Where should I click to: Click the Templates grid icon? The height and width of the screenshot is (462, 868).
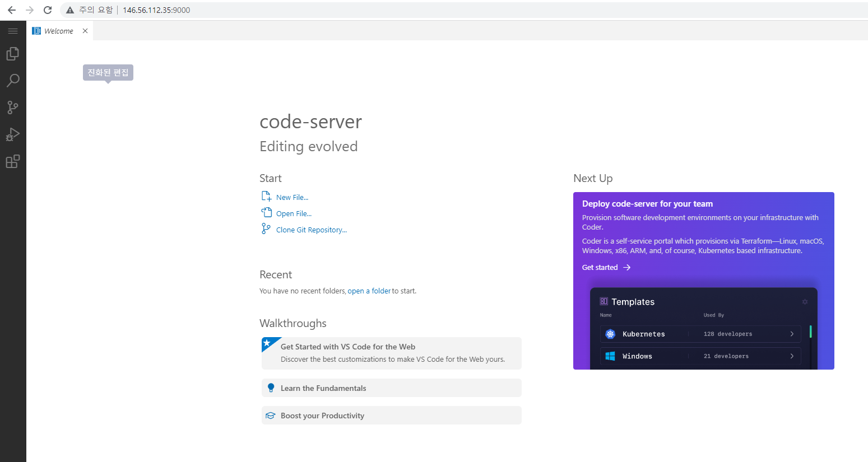(604, 301)
